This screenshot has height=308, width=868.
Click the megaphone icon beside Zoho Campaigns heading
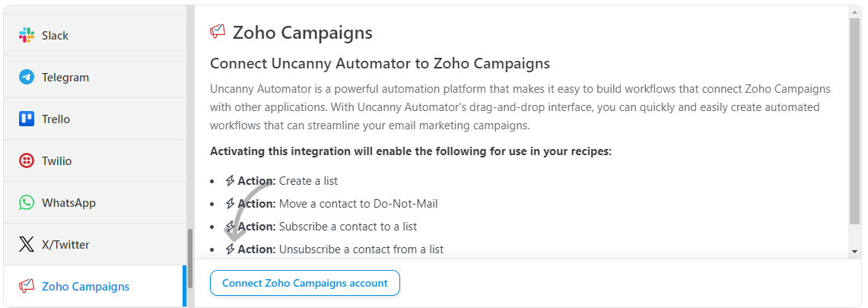[218, 32]
